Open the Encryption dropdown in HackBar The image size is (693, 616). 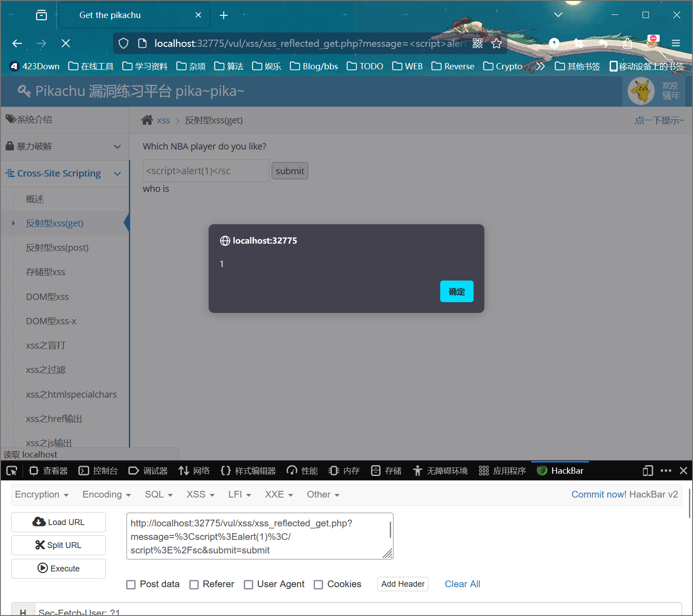point(41,494)
